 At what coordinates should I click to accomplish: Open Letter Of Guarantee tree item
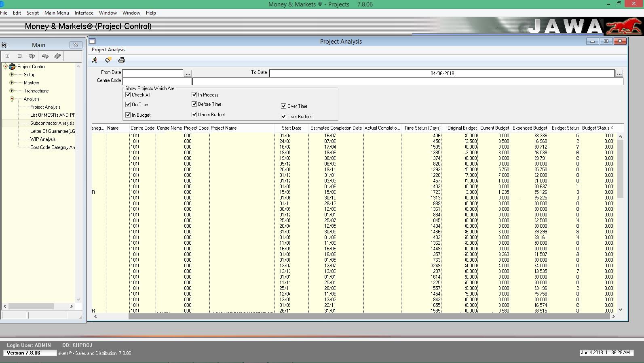pyautogui.click(x=53, y=131)
